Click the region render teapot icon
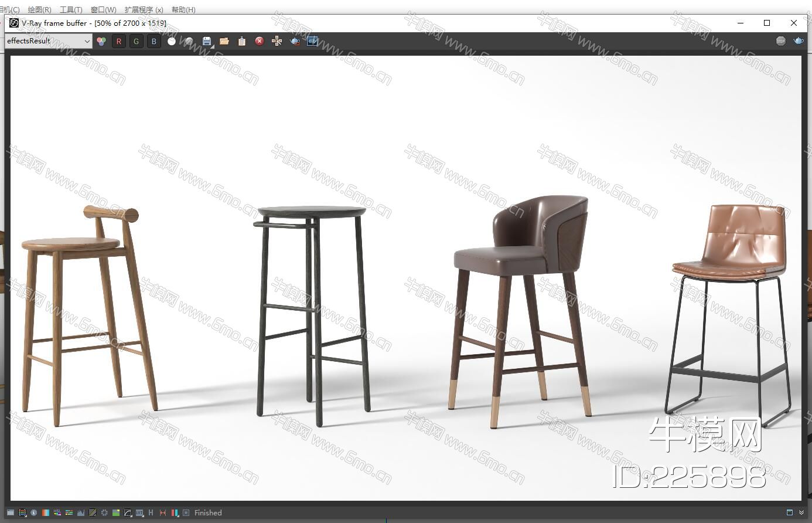This screenshot has height=523, width=812. pyautogui.click(x=295, y=41)
